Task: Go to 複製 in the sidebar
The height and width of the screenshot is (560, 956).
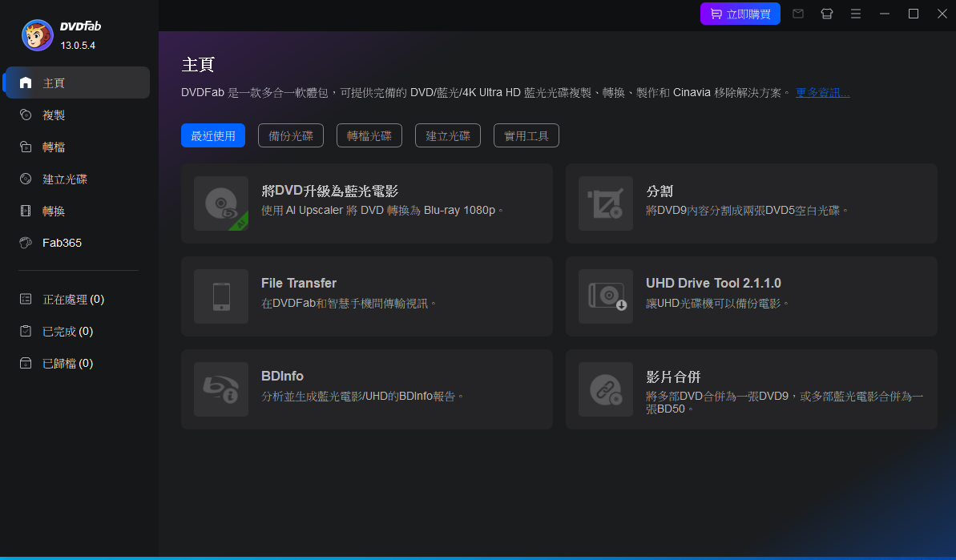Action: (54, 115)
